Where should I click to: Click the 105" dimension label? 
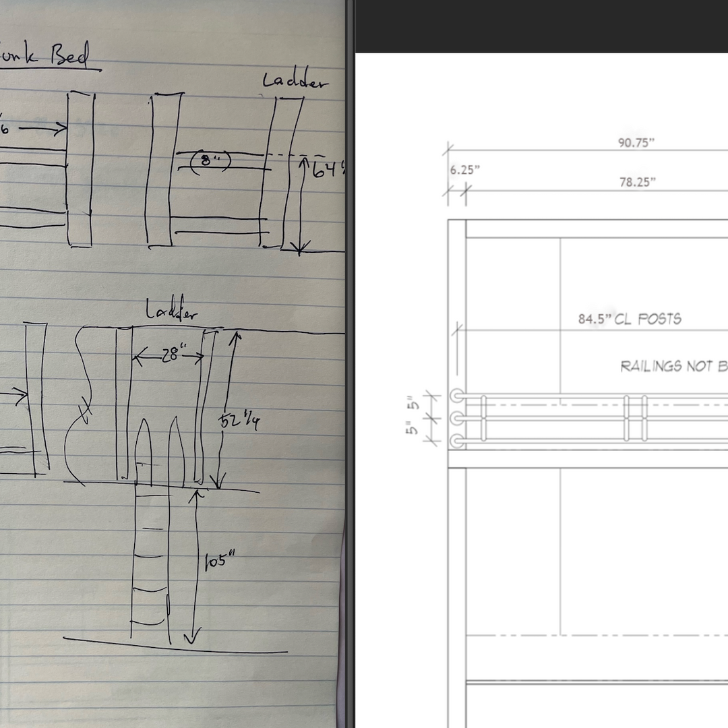pyautogui.click(x=214, y=561)
